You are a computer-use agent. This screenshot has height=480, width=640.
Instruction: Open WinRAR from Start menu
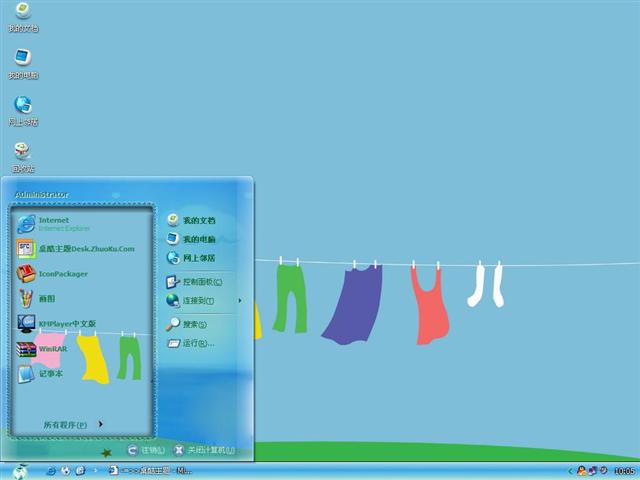click(82, 349)
